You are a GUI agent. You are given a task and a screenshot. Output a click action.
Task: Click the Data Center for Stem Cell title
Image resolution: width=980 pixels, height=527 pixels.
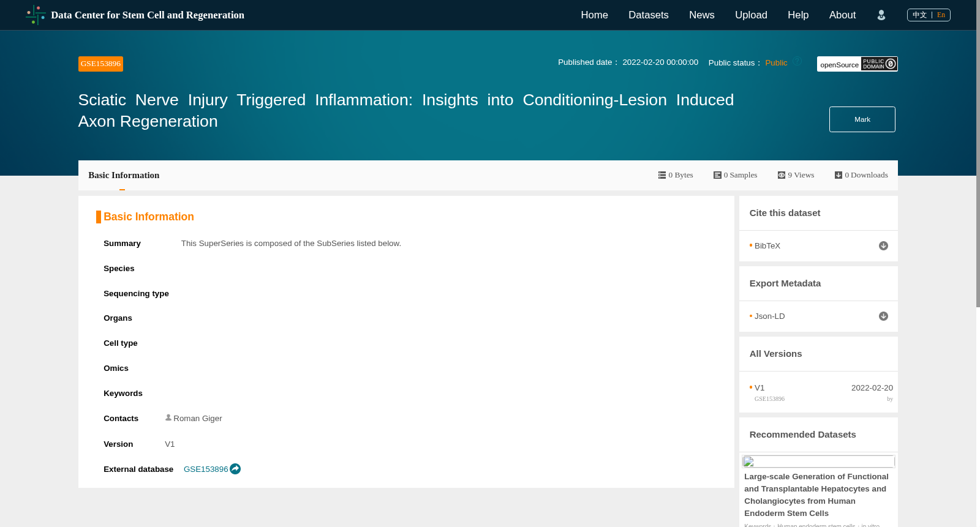(148, 15)
